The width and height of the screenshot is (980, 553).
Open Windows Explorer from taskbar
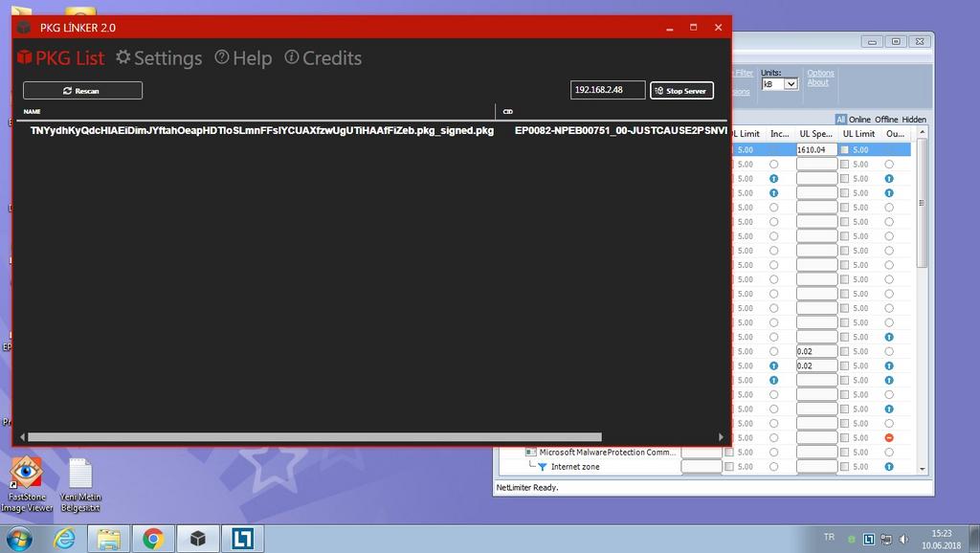pos(108,539)
